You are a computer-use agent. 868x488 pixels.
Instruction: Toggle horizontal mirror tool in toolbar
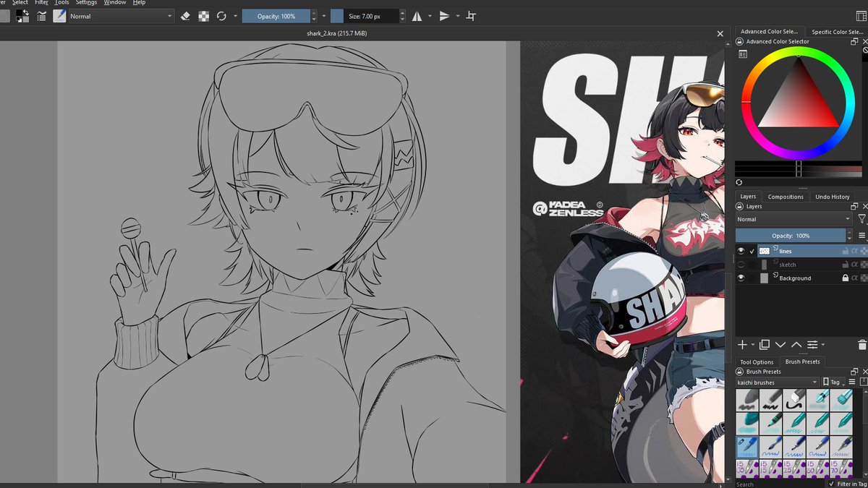point(417,16)
